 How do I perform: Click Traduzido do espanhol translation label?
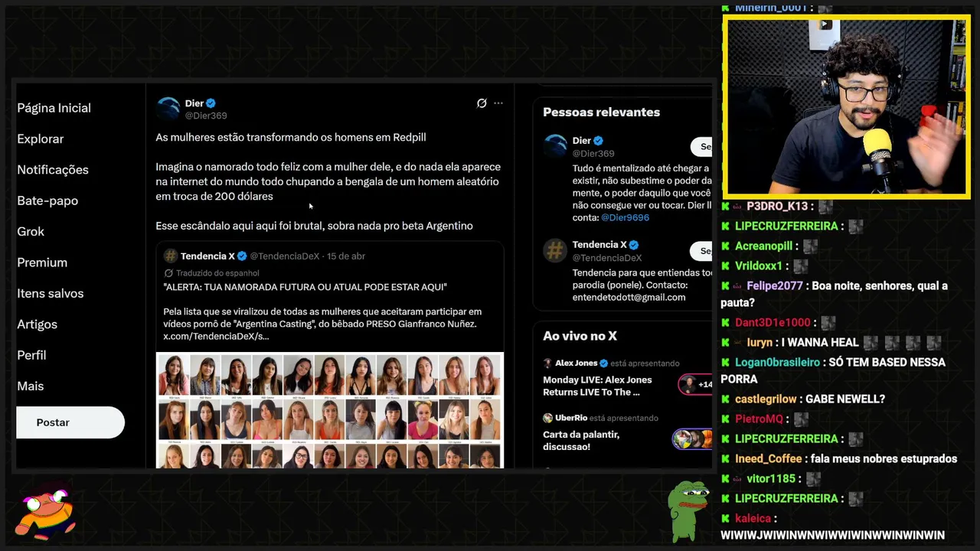(217, 273)
